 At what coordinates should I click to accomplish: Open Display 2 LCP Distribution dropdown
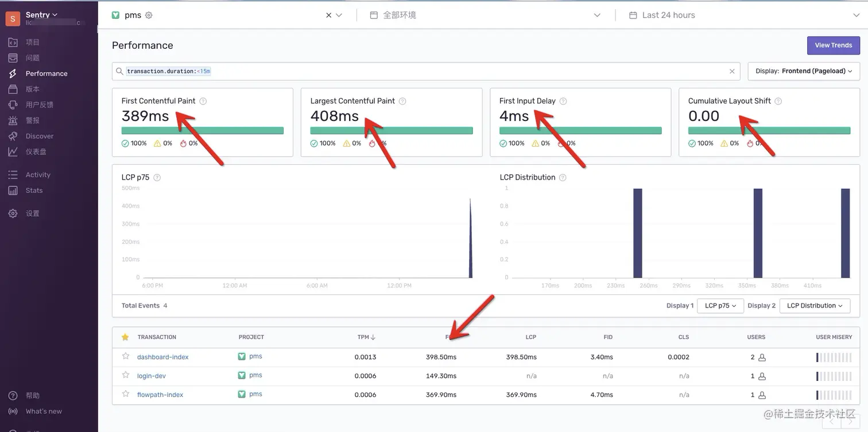815,306
